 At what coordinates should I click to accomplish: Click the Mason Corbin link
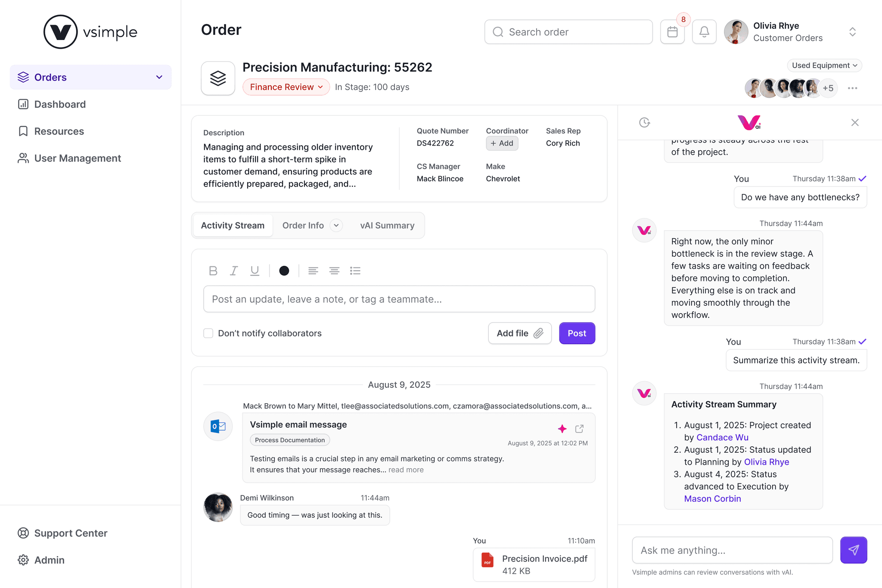712,498
